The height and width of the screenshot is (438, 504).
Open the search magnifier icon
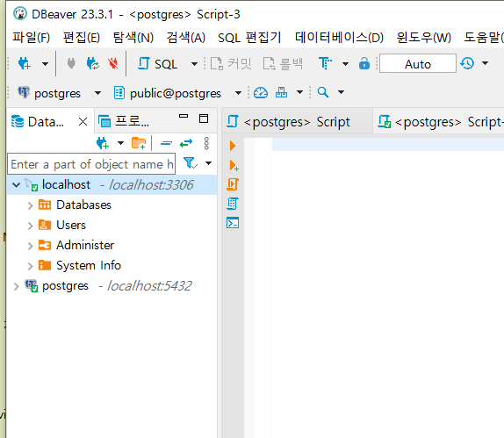point(323,92)
